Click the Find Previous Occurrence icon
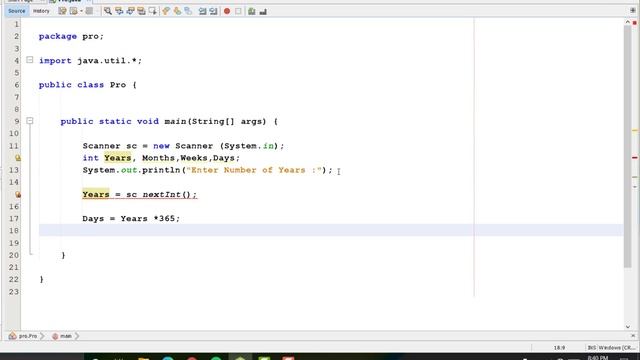Screen dimensions: 640x360 point(119,11)
